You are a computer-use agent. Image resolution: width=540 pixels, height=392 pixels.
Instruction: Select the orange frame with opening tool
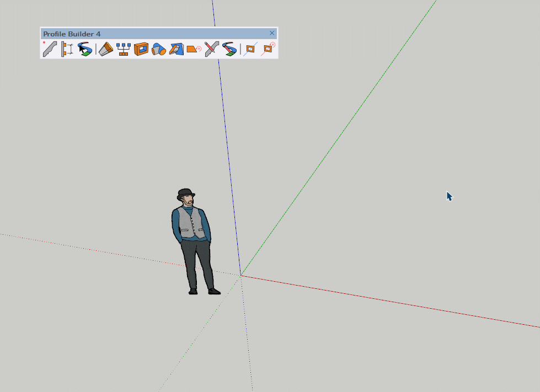point(141,49)
